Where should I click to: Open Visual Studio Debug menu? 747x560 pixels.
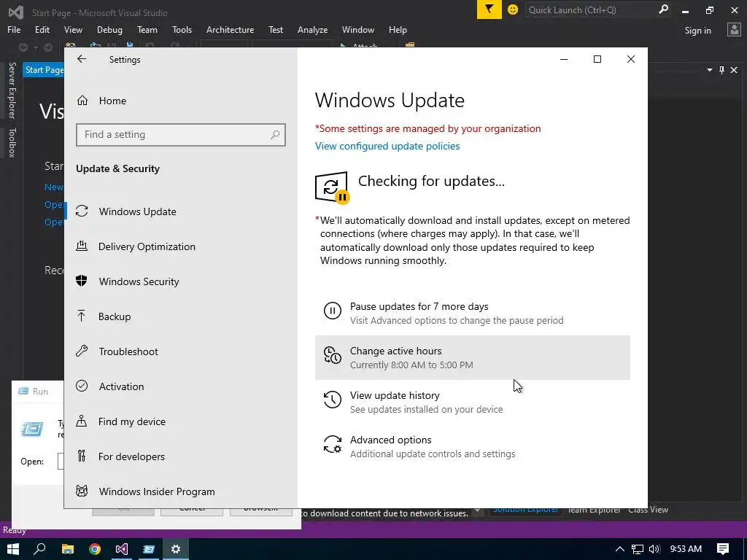109,29
